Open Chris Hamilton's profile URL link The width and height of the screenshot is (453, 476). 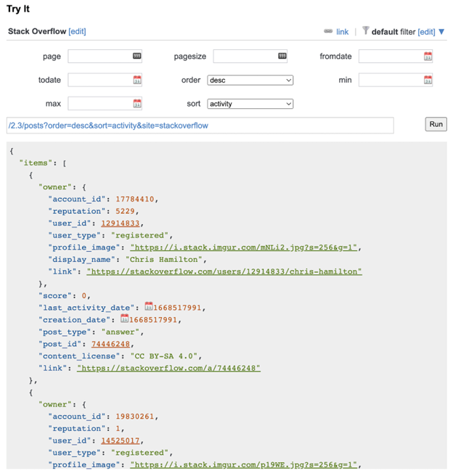(x=224, y=271)
